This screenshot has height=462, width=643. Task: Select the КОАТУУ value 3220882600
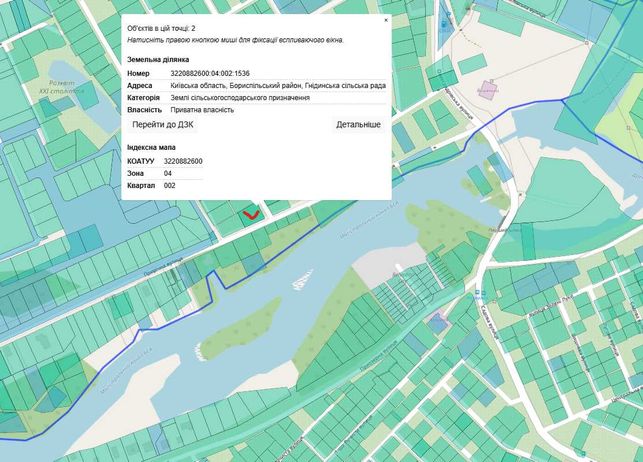coord(183,161)
